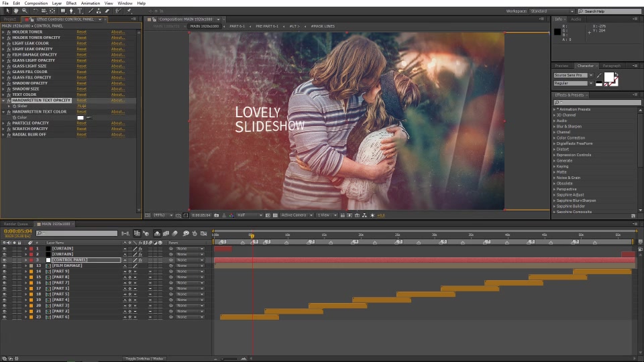Switch to the Render Queue tab

coord(15,224)
